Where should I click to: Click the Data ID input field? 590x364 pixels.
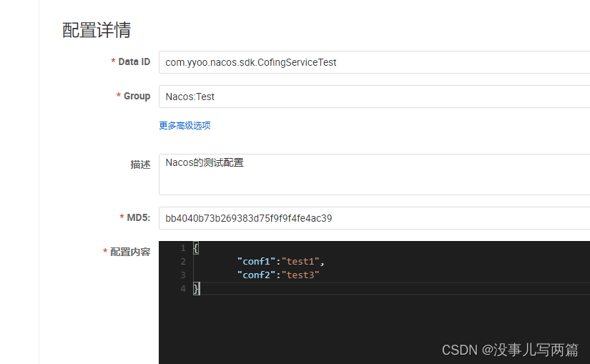click(x=375, y=62)
